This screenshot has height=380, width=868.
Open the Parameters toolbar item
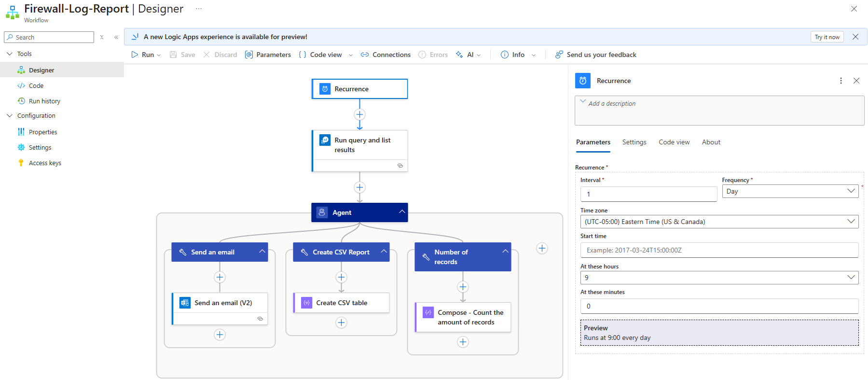[x=268, y=55]
